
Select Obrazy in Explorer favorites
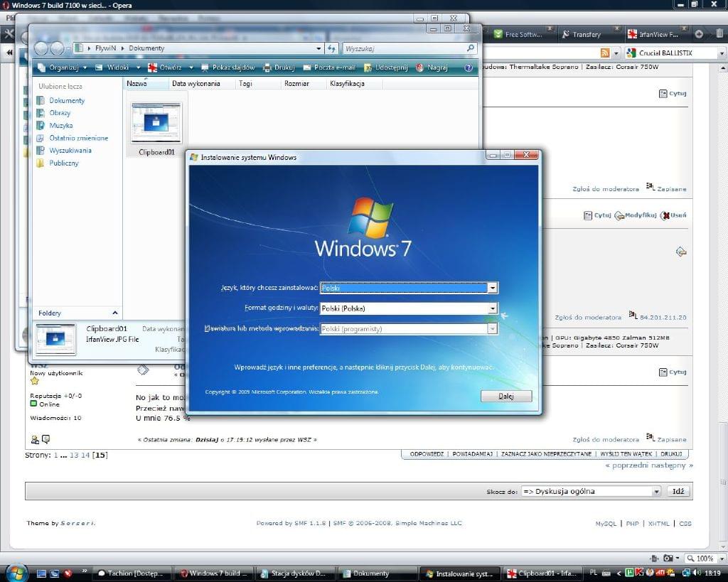click(x=60, y=113)
